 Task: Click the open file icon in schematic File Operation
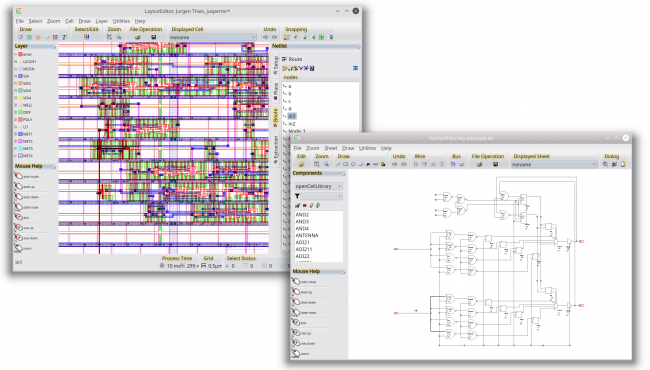[480, 164]
